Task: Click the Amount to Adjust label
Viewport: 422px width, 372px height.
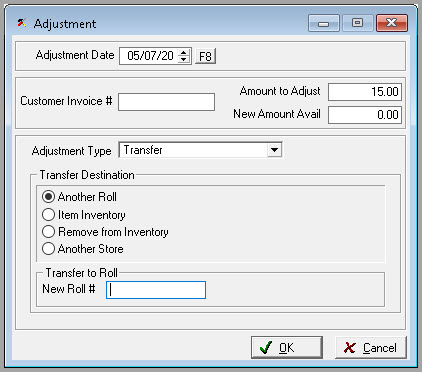Action: (x=280, y=91)
